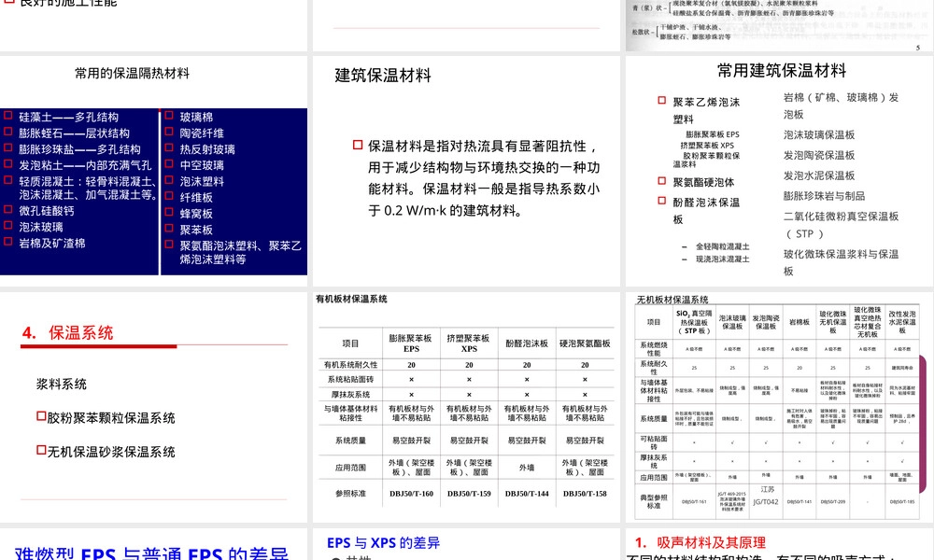Click the bullet 无机保温砂浆保温系统
The width and height of the screenshot is (934, 560).
(111, 453)
